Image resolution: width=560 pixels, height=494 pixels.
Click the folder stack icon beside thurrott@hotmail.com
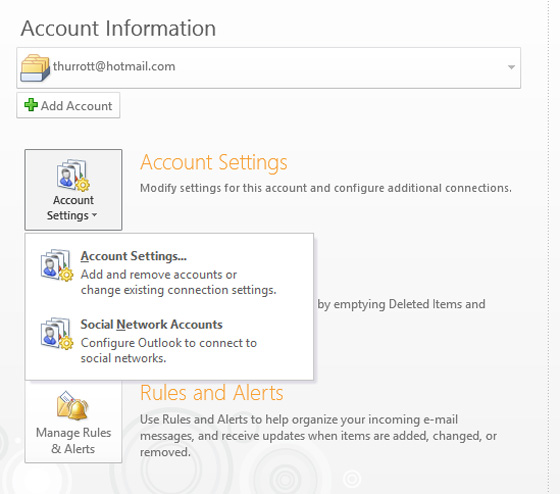tap(35, 68)
